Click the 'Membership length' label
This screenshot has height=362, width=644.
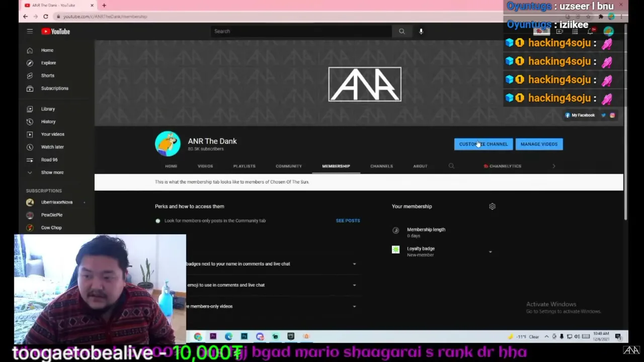[426, 230]
